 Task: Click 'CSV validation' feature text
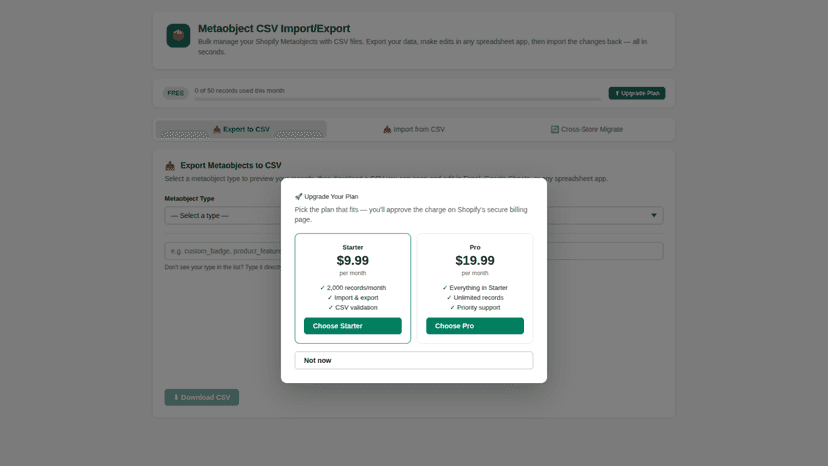click(353, 307)
